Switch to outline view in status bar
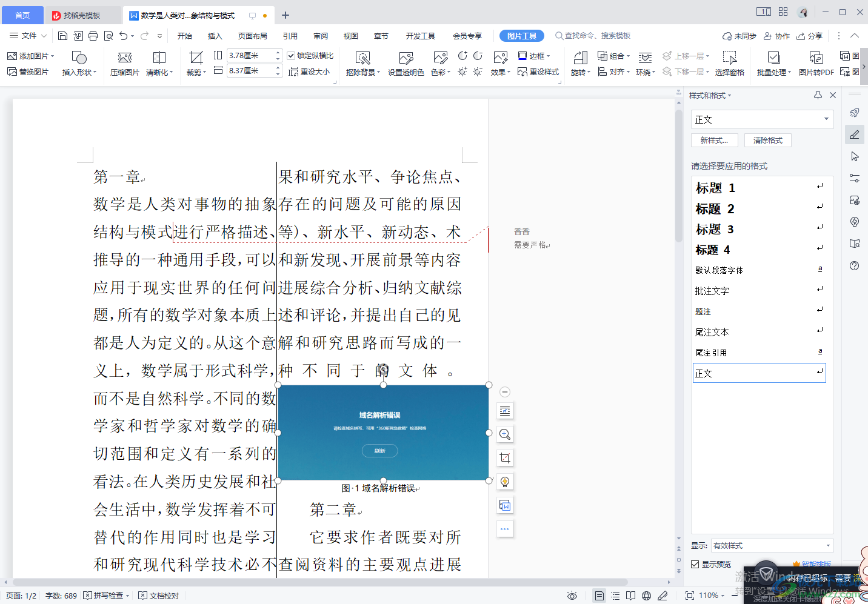 click(x=615, y=596)
